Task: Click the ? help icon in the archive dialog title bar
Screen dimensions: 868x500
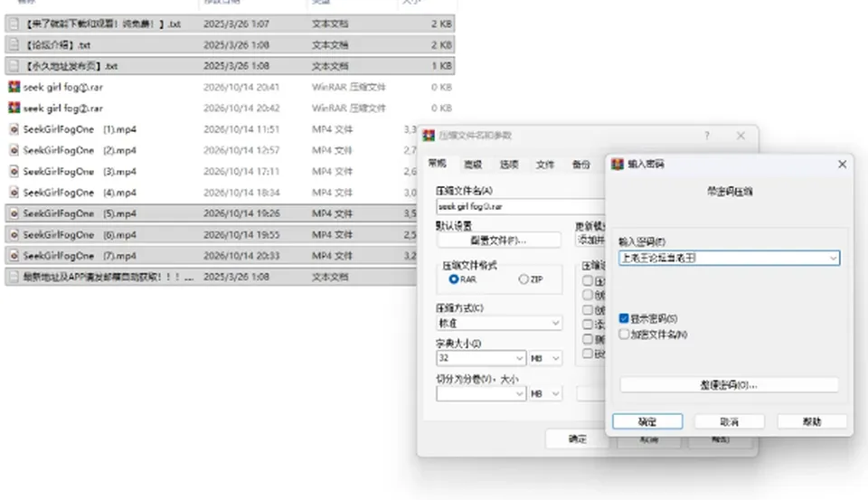Action: click(x=707, y=136)
